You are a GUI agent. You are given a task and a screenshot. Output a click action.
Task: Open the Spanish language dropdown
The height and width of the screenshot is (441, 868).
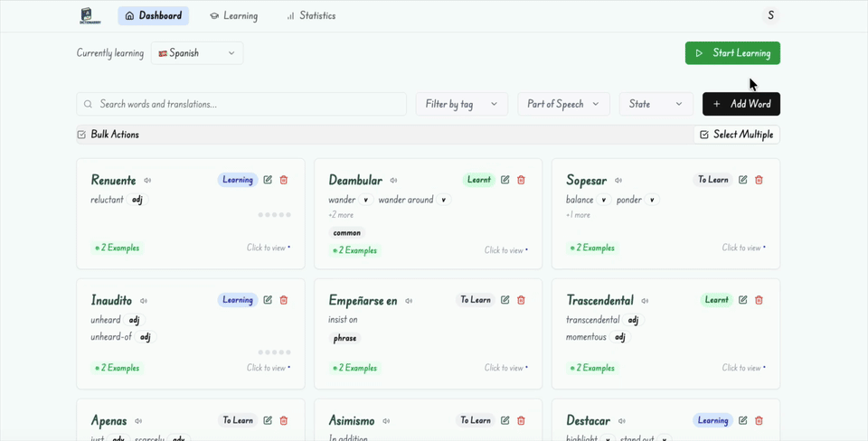tap(196, 53)
